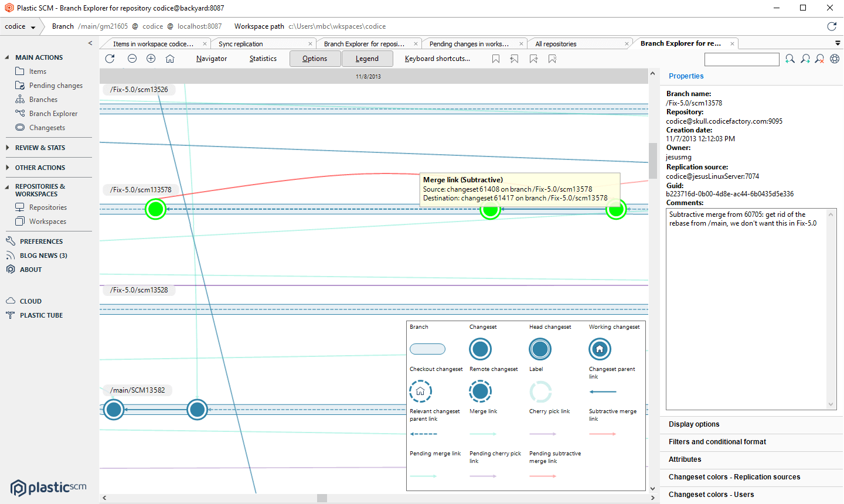Switch to Items in workspace codice tab
This screenshot has height=504, width=844.
[x=154, y=44]
